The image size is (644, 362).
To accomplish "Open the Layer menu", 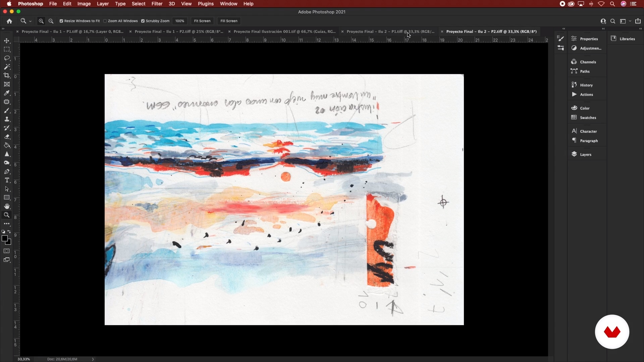I will click(x=103, y=4).
